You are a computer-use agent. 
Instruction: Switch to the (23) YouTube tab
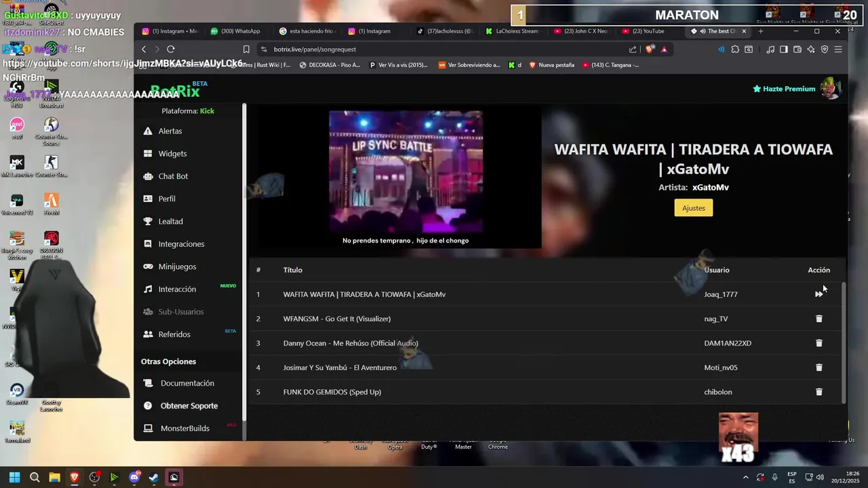pos(650,31)
